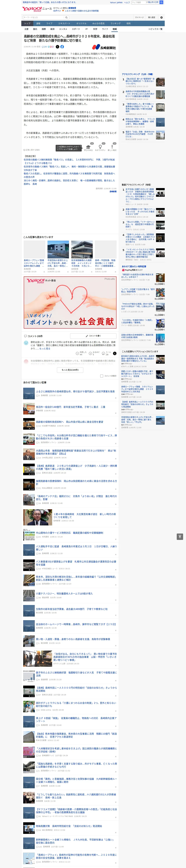Open related link 【コラム】どうする敬老パス

pos(38,163)
